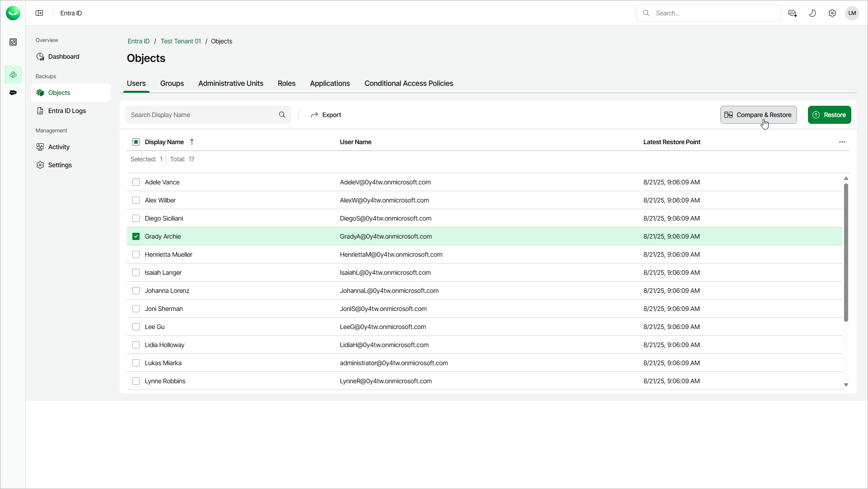Switch to the Groups tab
The height and width of the screenshot is (489, 868).
(x=172, y=84)
